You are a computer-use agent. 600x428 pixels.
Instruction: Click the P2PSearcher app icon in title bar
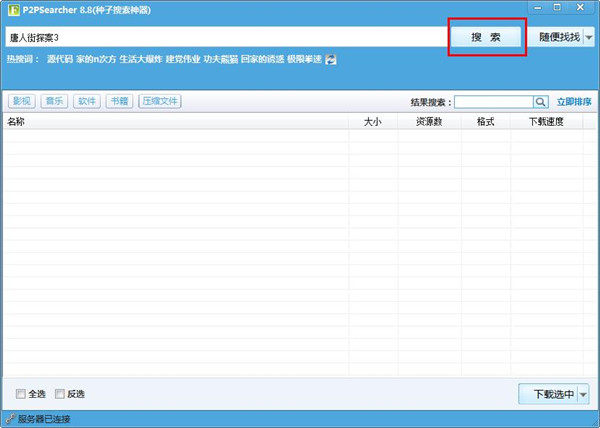[12, 9]
